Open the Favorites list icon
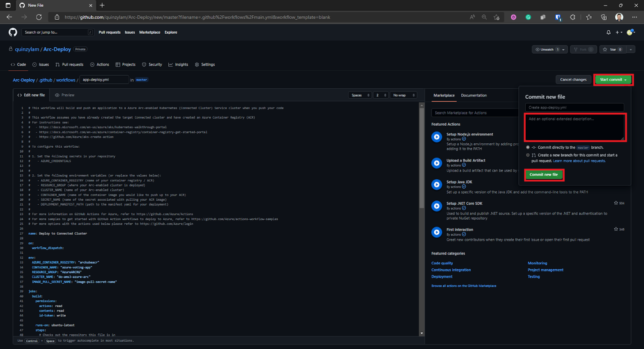The width and height of the screenshot is (644, 349). [x=589, y=17]
